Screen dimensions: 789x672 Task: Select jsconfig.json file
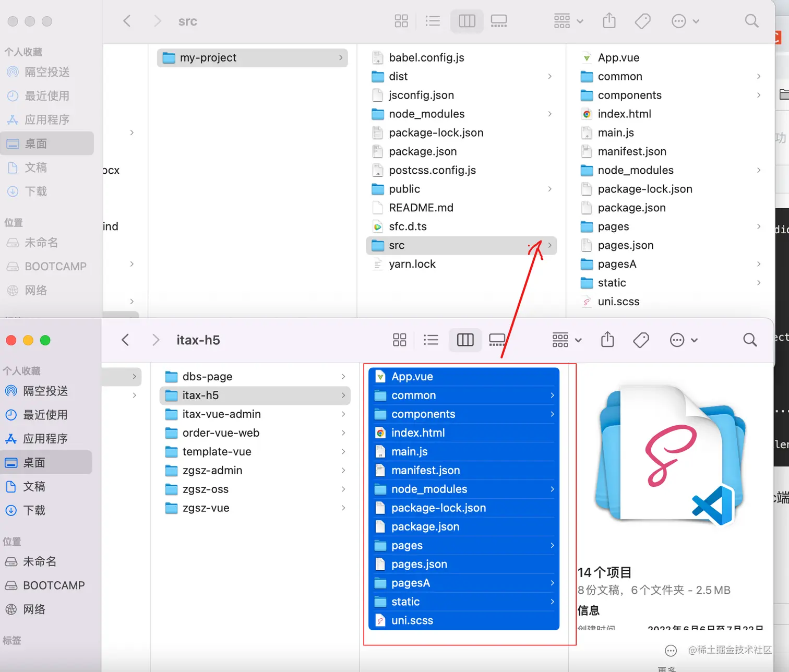coord(461,95)
